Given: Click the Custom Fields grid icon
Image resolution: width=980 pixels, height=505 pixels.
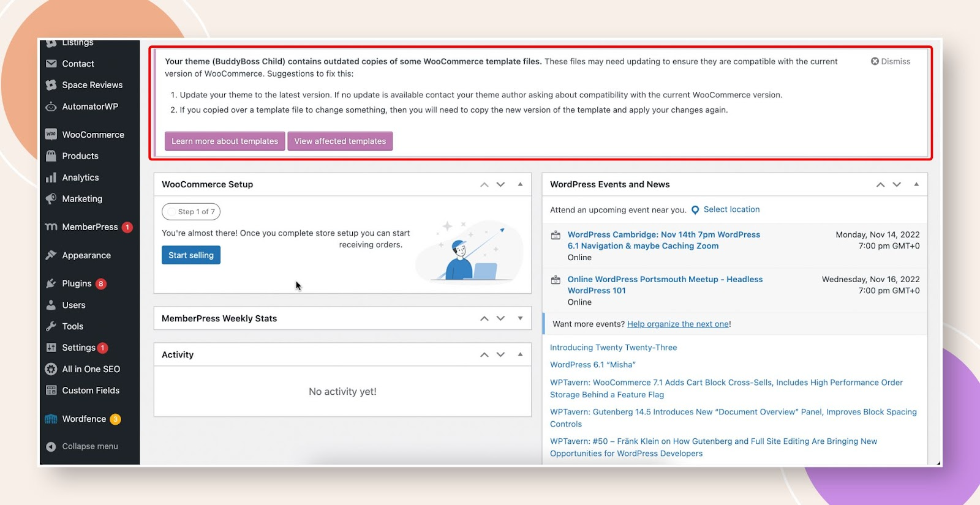Looking at the screenshot, I should (51, 391).
